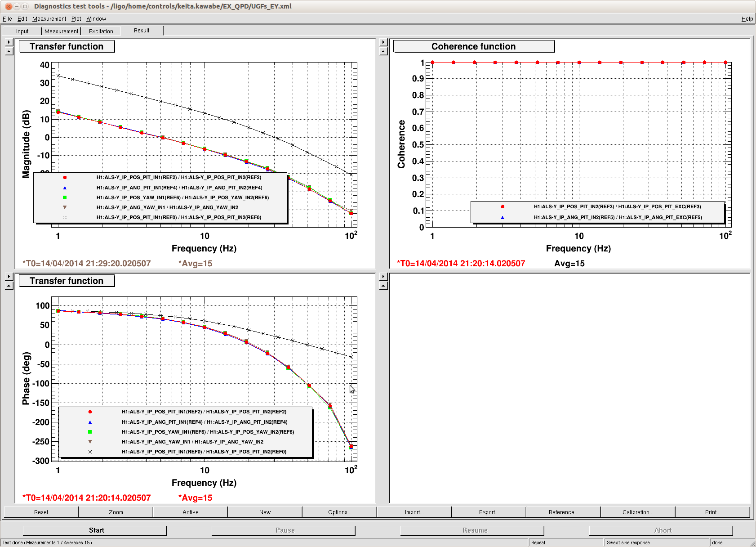Screen dimensions: 756x547
Task: Click blue triangle marker in phase plot legend
Action: pos(90,422)
